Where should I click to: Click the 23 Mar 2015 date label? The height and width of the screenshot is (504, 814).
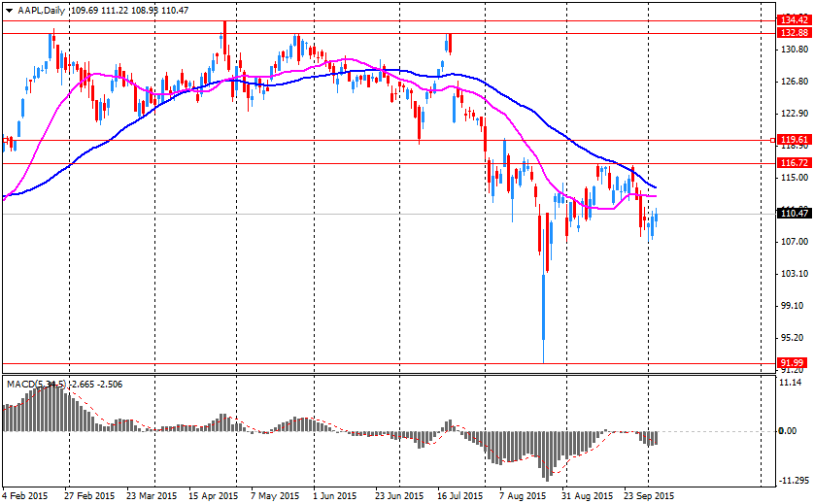coord(152,495)
